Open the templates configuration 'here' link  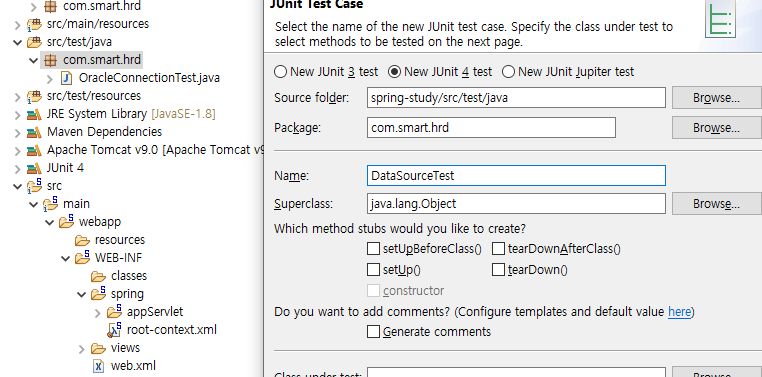(x=679, y=311)
